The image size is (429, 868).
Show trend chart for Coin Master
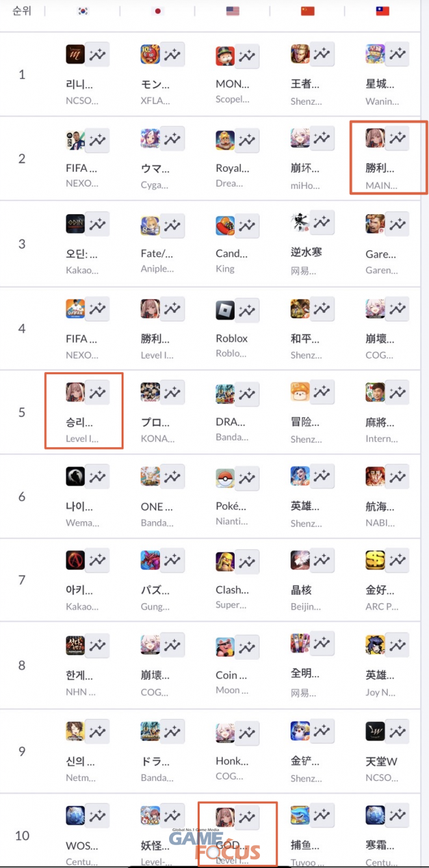[x=247, y=647]
